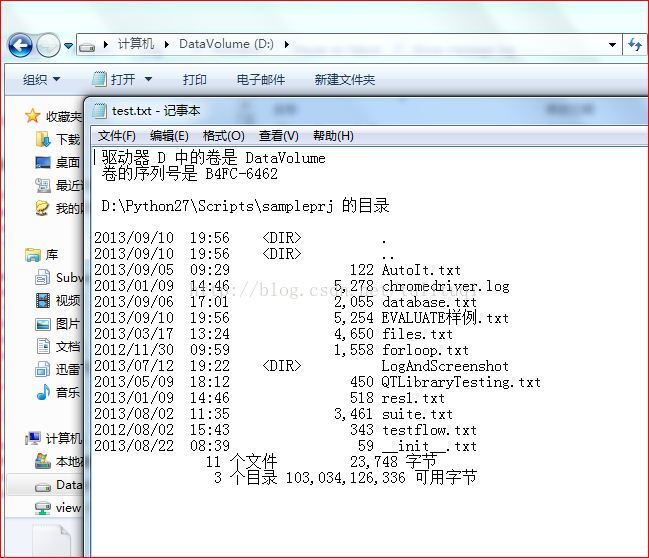Click 新建文件夹 to create folder
Image resolution: width=649 pixels, height=558 pixels.
[344, 79]
